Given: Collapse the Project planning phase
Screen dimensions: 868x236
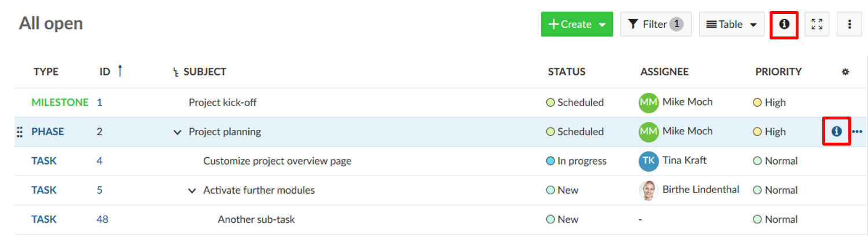Looking at the screenshot, I should tap(178, 132).
